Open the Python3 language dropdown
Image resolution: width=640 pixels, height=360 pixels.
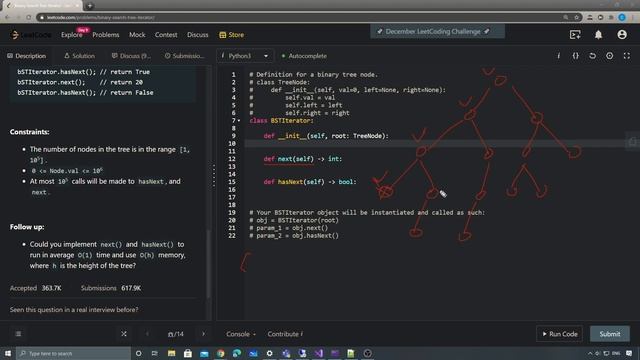tap(244, 56)
